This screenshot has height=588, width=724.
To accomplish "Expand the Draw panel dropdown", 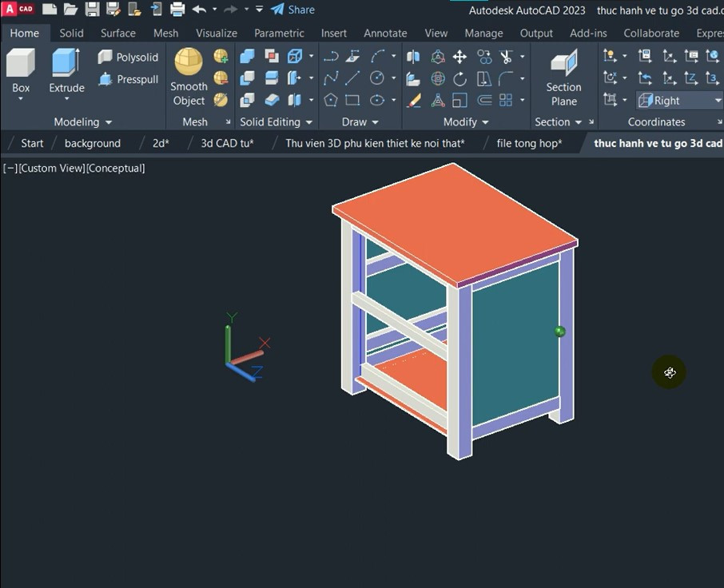I will 376,121.
